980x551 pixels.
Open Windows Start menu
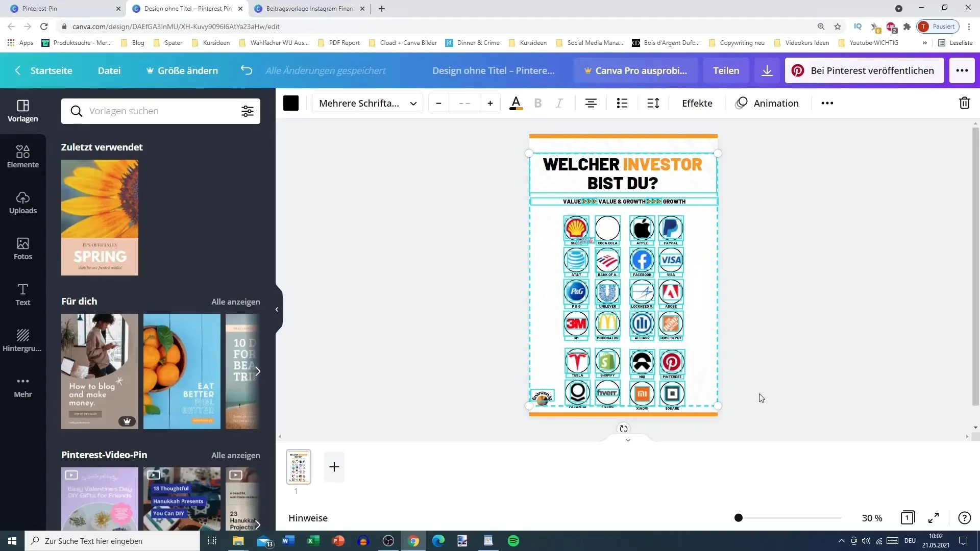[12, 541]
